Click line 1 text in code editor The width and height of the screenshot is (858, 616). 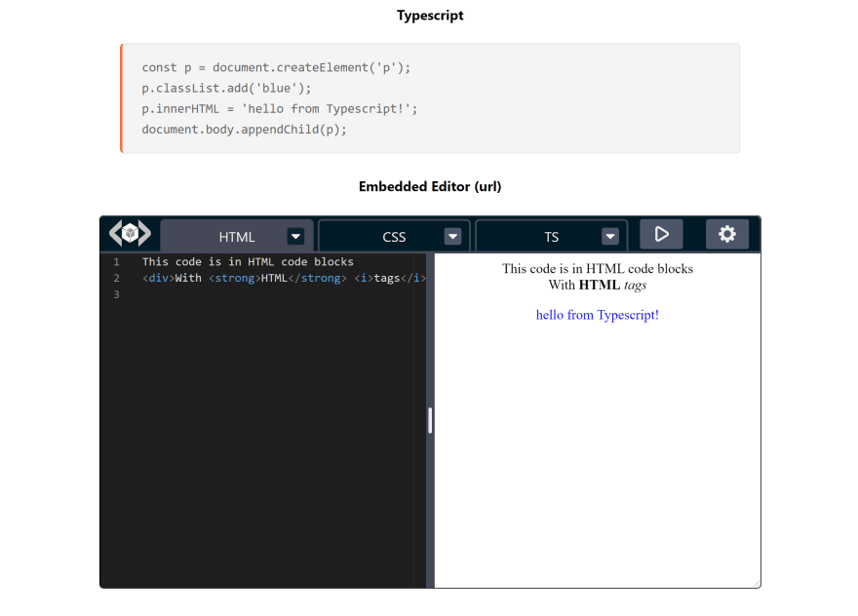248,261
